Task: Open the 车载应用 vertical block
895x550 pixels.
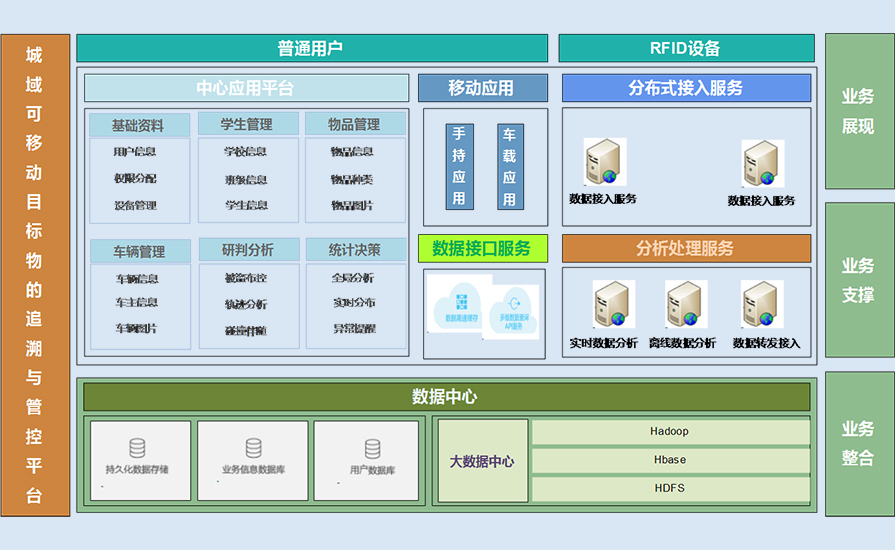Action: (x=510, y=166)
